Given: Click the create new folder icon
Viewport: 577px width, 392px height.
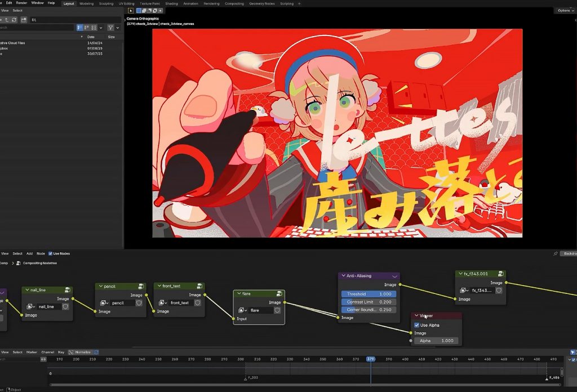Looking at the screenshot, I should click(x=24, y=20).
